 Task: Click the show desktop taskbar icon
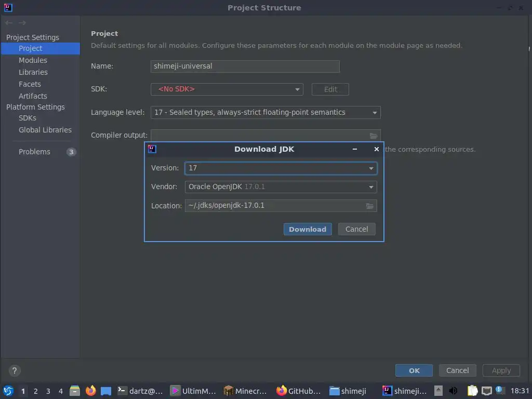coord(106,391)
